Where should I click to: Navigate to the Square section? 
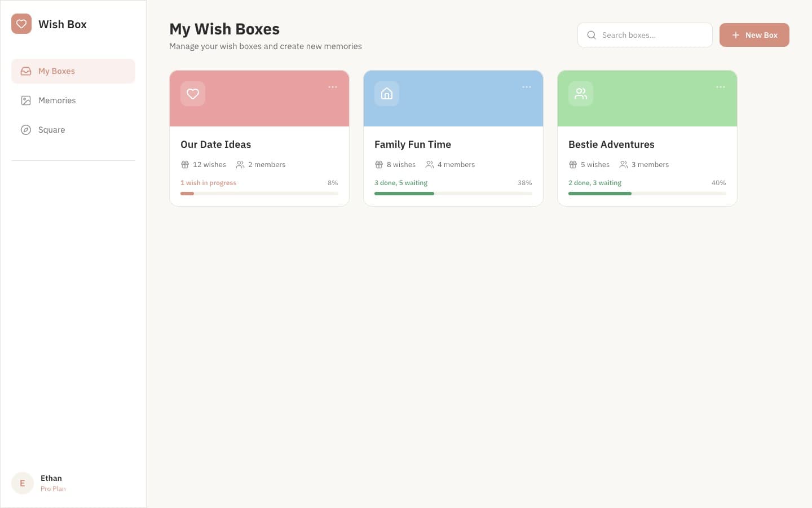pos(51,129)
